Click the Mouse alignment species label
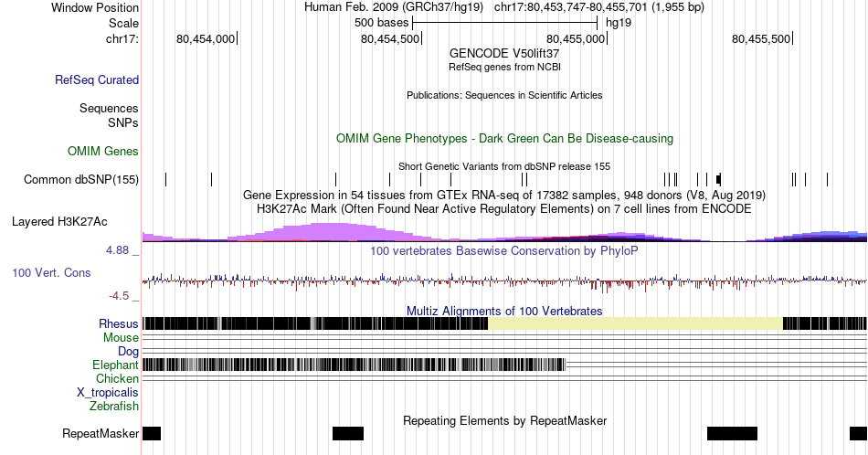 (x=121, y=338)
